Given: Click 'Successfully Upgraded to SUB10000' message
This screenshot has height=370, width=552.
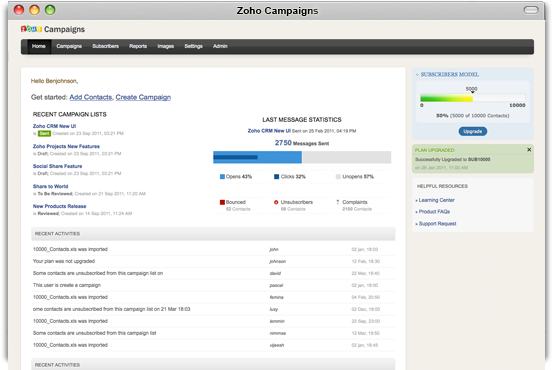Looking at the screenshot, I should tap(452, 159).
